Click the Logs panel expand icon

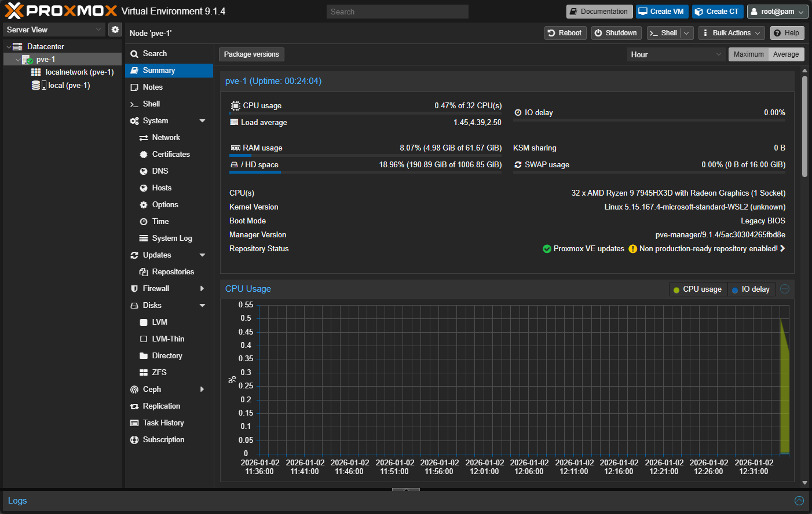[x=799, y=501]
